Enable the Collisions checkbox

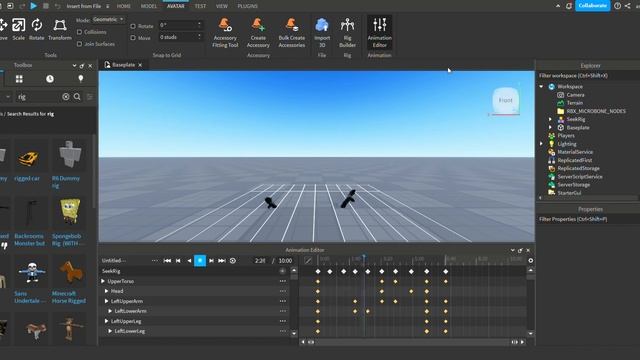pos(79,32)
